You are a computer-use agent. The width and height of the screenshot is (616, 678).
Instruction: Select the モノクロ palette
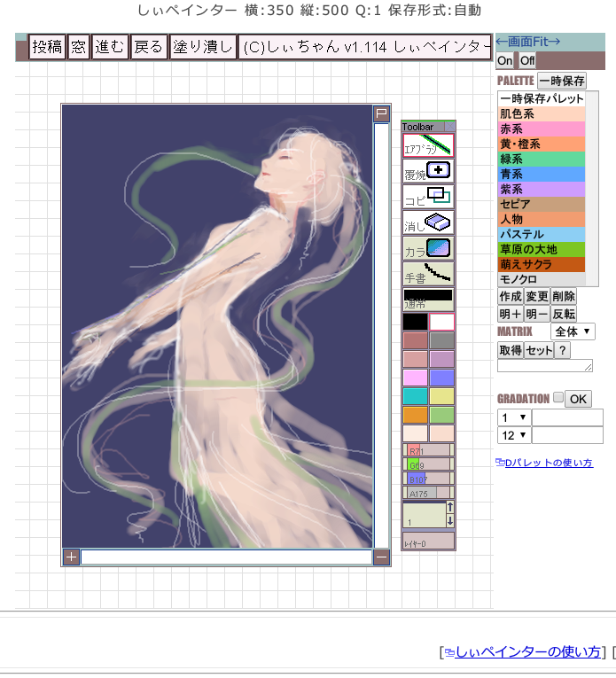click(x=542, y=279)
